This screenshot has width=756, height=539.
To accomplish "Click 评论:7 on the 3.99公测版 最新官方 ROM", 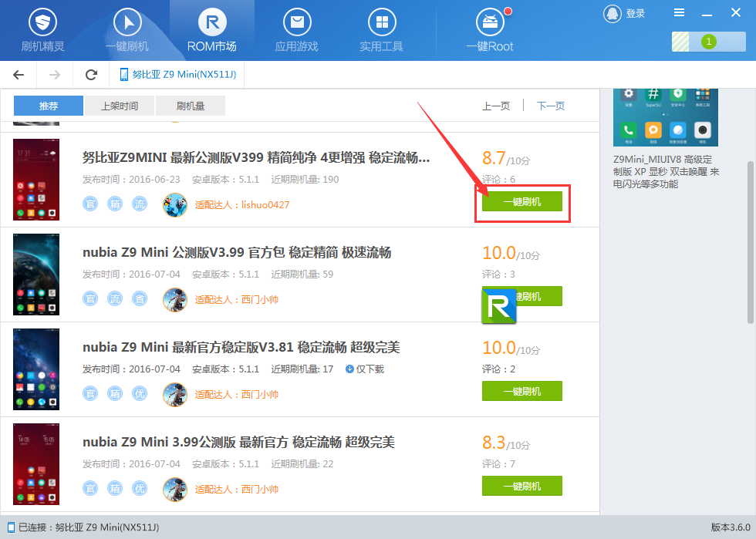I will [498, 463].
